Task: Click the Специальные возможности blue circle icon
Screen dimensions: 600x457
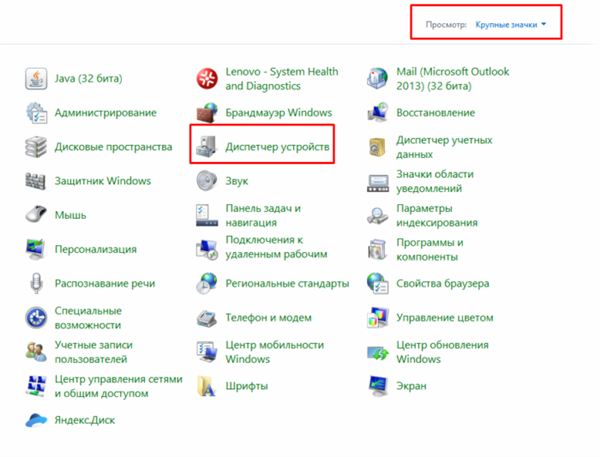Action: coord(36,318)
